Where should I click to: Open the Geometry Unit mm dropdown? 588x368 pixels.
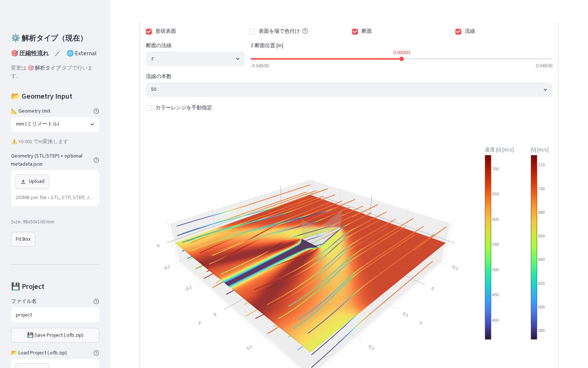tap(55, 124)
